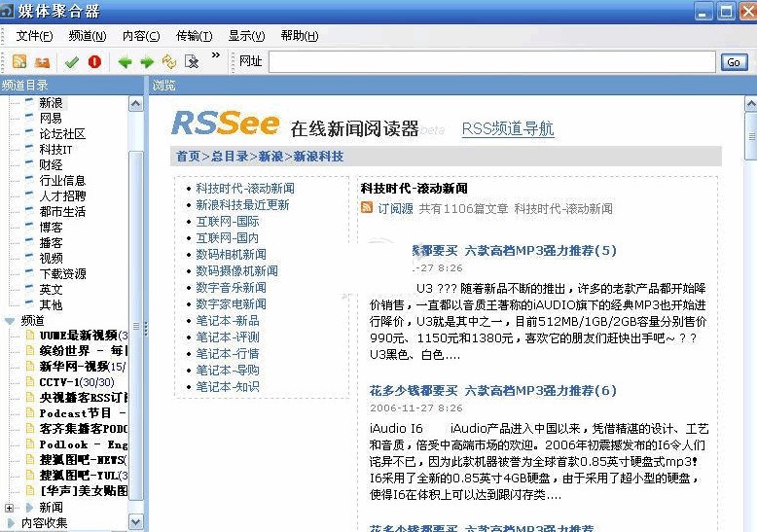Open the 传输(T) menu
Image resolution: width=757 pixels, height=532 pixels.
(x=194, y=36)
